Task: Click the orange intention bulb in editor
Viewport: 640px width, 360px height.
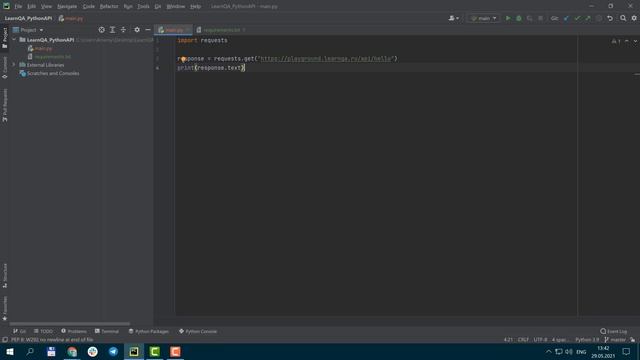Action: (183, 59)
